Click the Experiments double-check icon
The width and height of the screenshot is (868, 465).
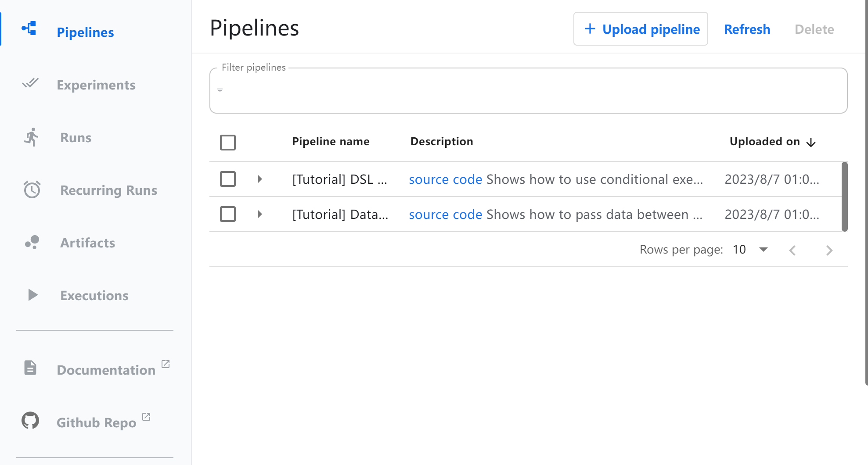30,83
